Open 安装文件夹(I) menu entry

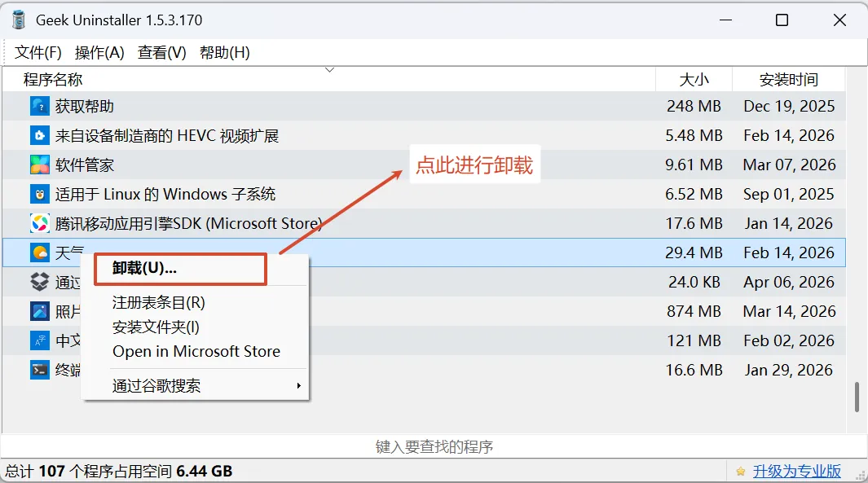tap(156, 327)
